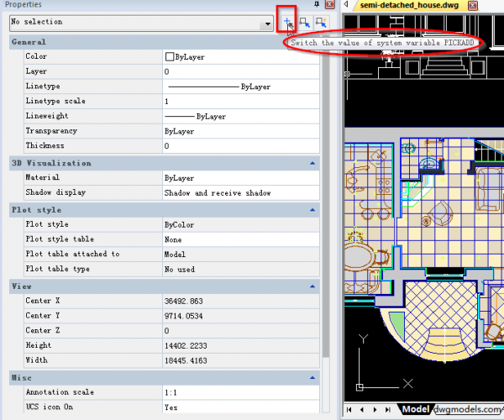Click the Width value 18445.4163
504x420 pixels.
(241, 360)
